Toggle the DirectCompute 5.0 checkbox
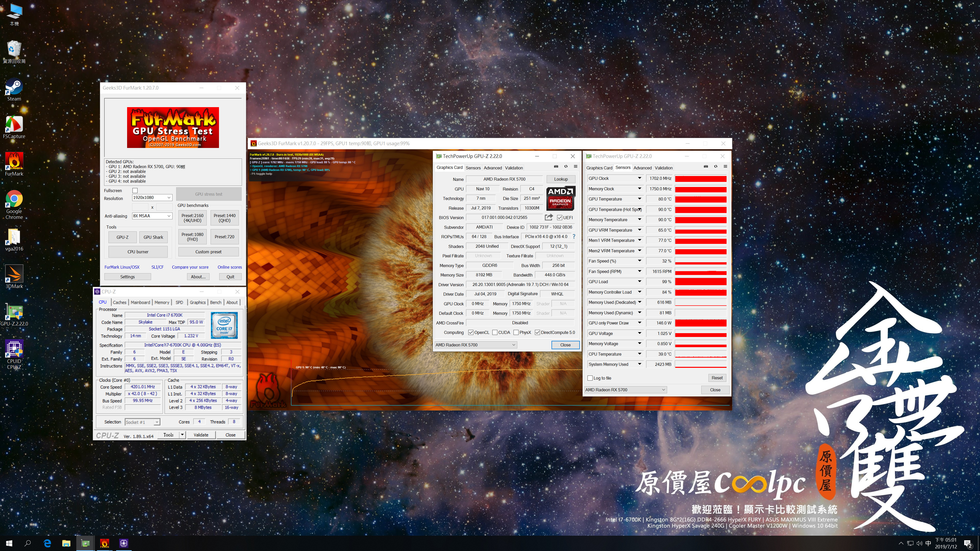This screenshot has height=551, width=980. pos(537,332)
